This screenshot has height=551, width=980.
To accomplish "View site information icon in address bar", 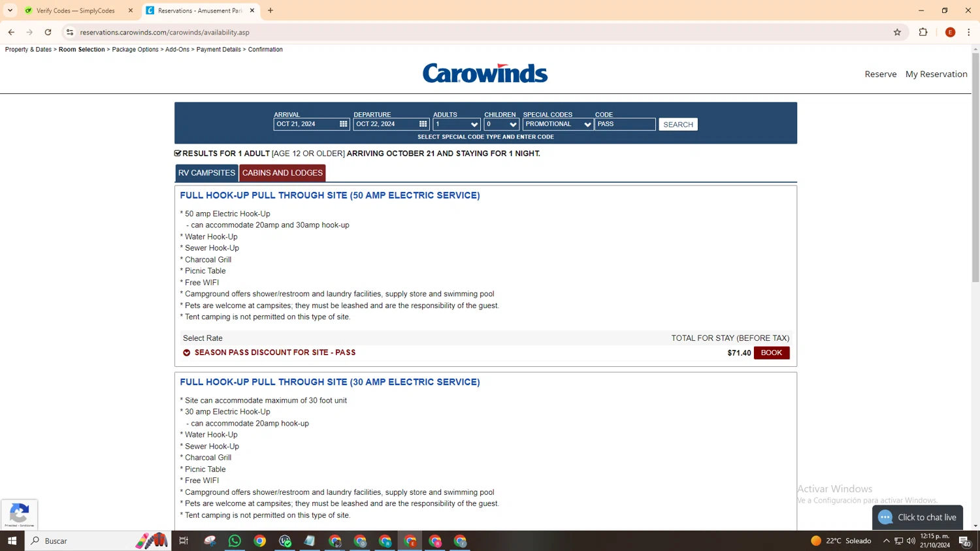I will coord(70,32).
